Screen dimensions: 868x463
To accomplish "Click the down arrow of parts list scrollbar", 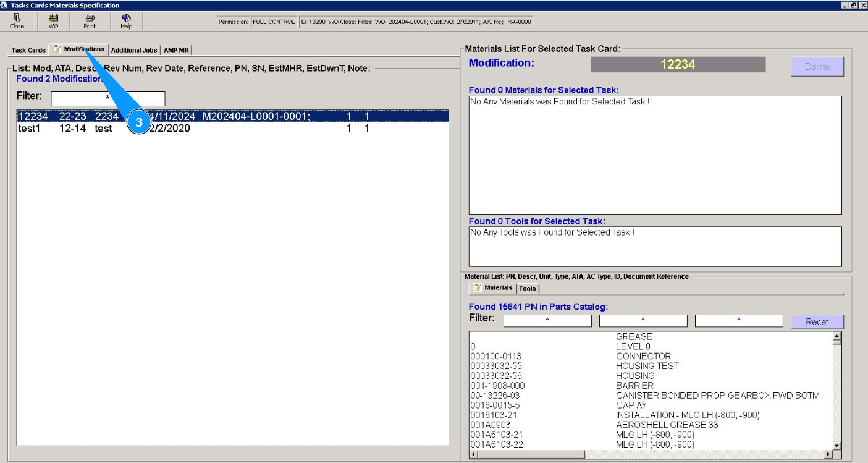I will [x=837, y=445].
